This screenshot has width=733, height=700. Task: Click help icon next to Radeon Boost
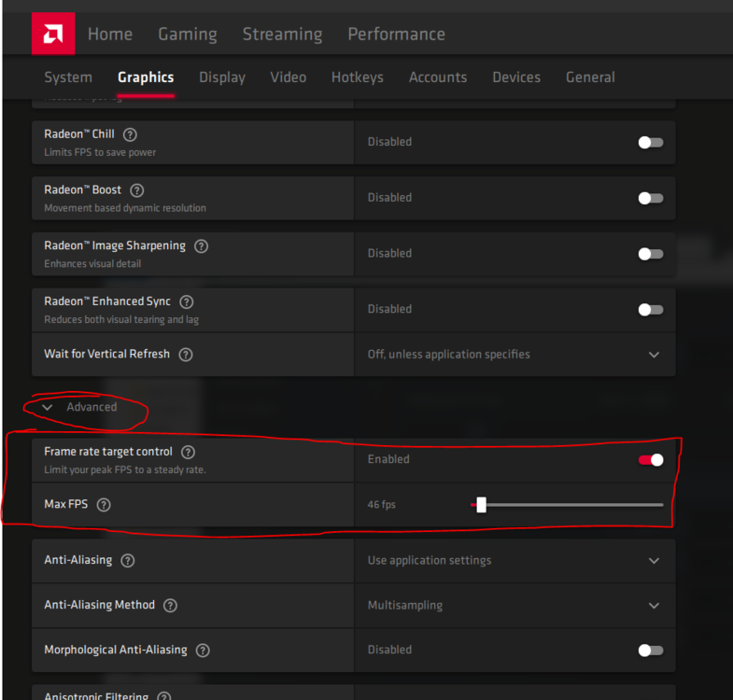coord(137,190)
